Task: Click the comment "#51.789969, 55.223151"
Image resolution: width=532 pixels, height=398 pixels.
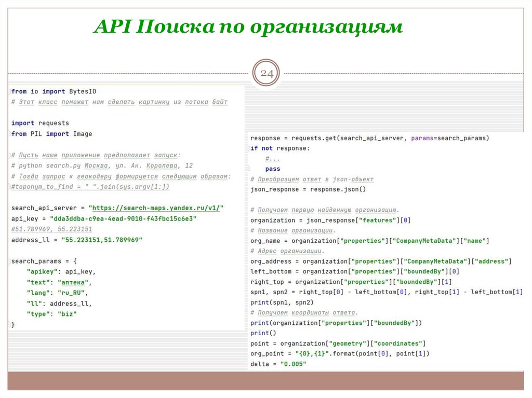Action: (51, 229)
